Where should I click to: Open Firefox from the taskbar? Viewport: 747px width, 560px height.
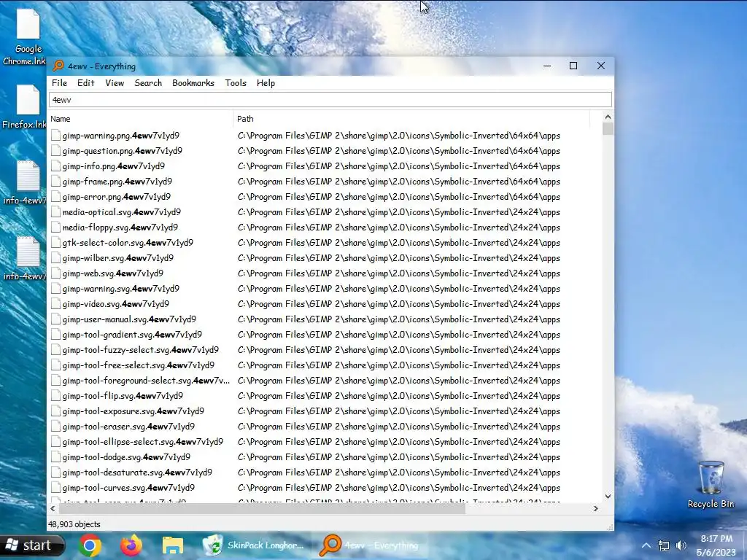[131, 545]
